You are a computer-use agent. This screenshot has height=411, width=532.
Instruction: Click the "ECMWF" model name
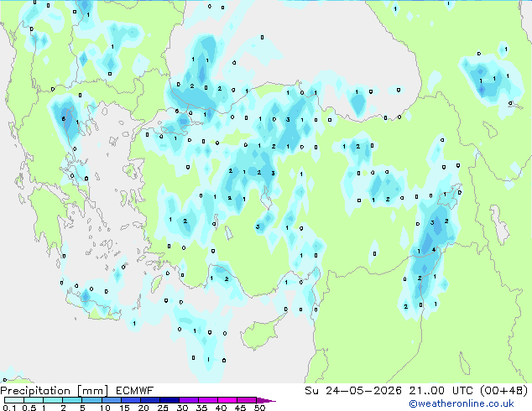tap(135, 391)
